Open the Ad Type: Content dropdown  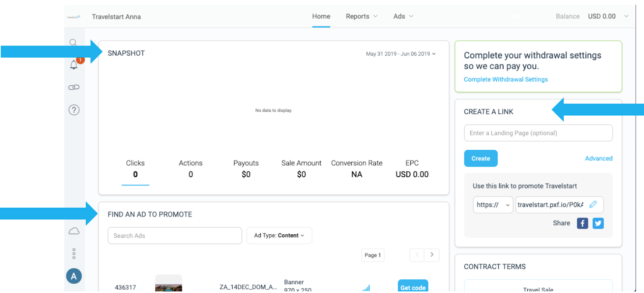(x=279, y=236)
